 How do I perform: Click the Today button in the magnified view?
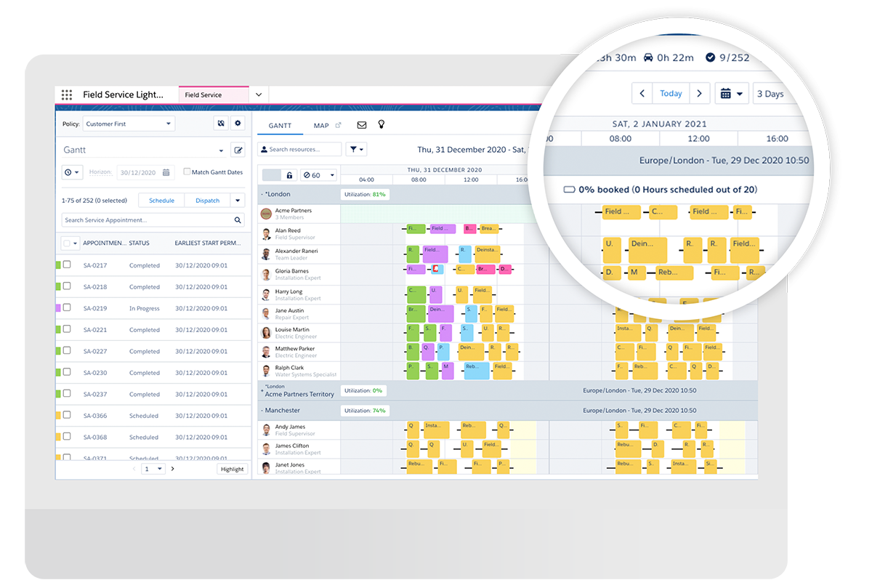[x=670, y=93]
